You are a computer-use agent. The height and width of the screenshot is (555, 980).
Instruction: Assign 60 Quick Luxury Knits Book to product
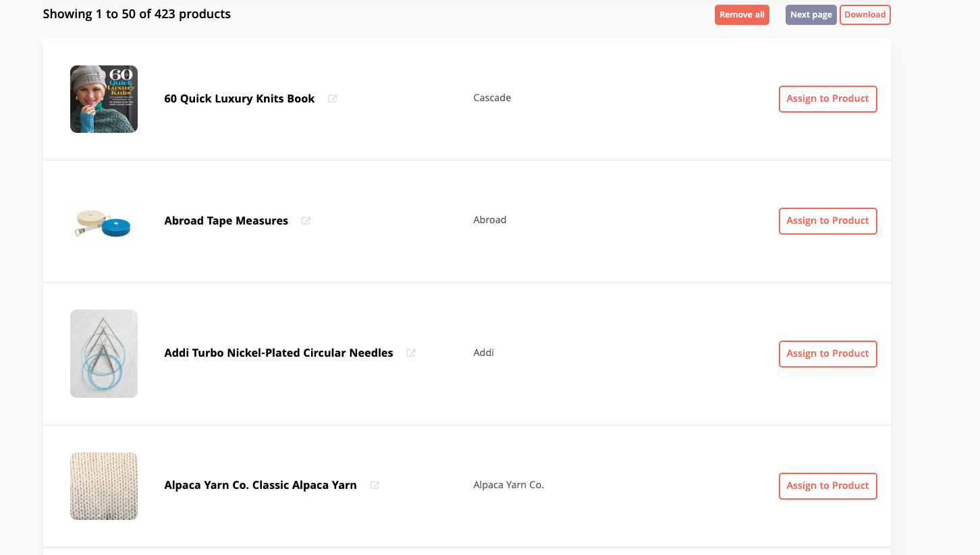(x=827, y=99)
